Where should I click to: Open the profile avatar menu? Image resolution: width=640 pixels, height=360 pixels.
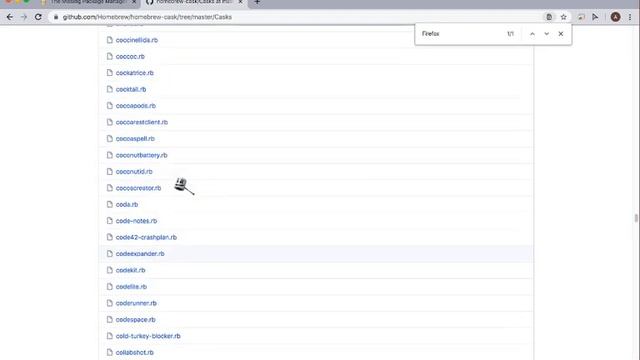(616, 17)
